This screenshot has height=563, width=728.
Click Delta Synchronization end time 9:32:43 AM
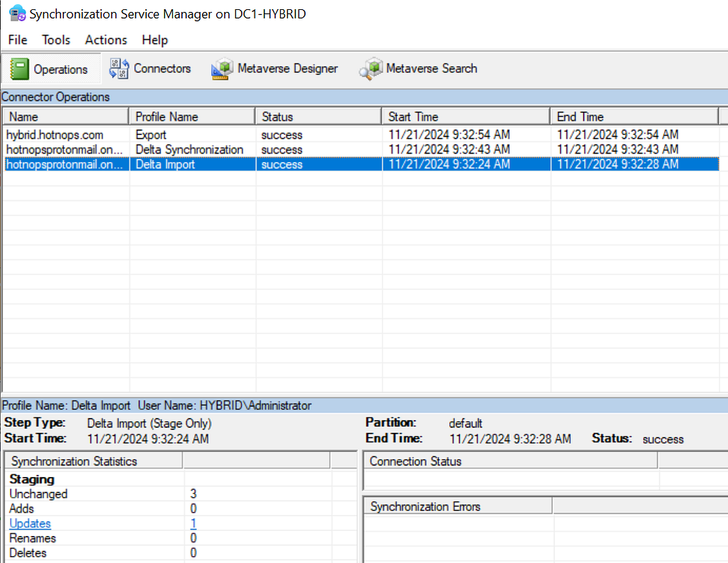tap(618, 149)
